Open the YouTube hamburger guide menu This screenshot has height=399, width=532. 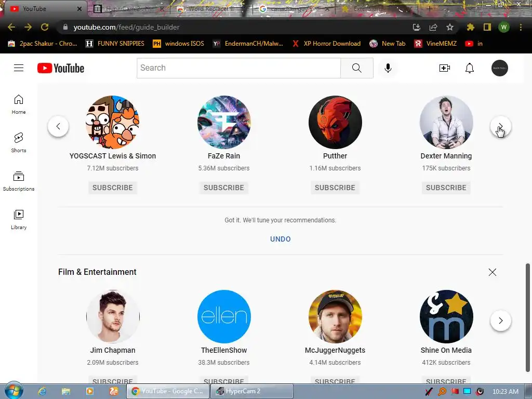19,68
